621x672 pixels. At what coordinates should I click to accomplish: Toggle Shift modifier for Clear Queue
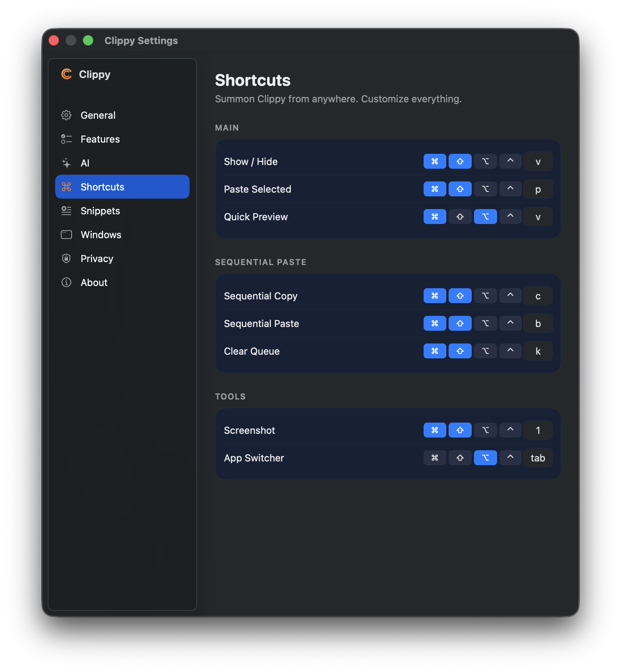460,351
